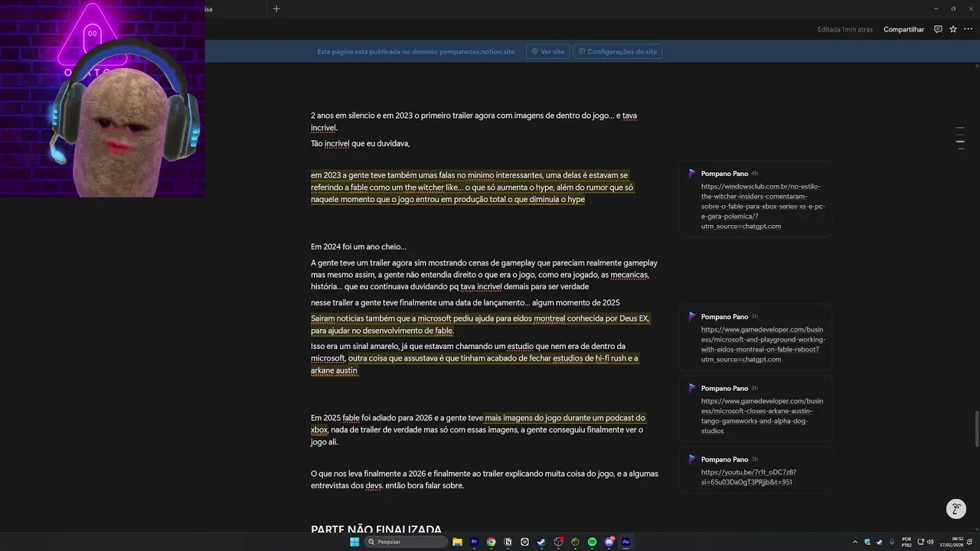Open Configurações do site
980x551 pixels.
click(x=618, y=51)
